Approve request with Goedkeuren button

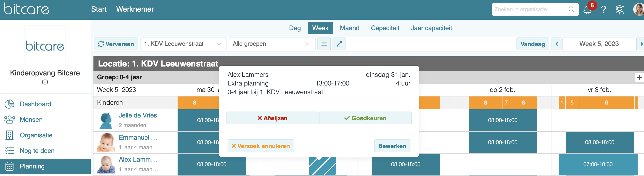[365, 118]
